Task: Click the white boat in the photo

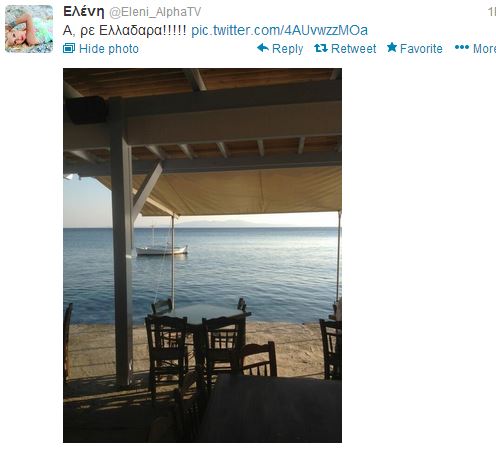Action: (162, 250)
